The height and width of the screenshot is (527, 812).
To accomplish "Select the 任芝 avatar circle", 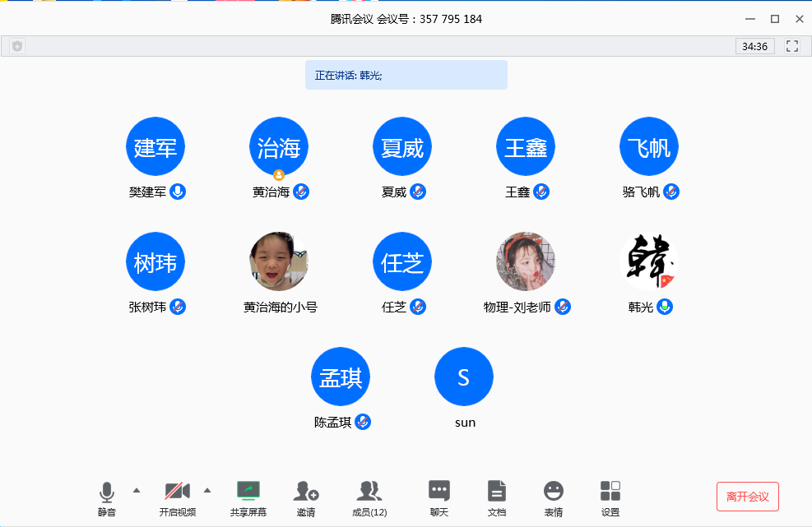I will tap(402, 261).
